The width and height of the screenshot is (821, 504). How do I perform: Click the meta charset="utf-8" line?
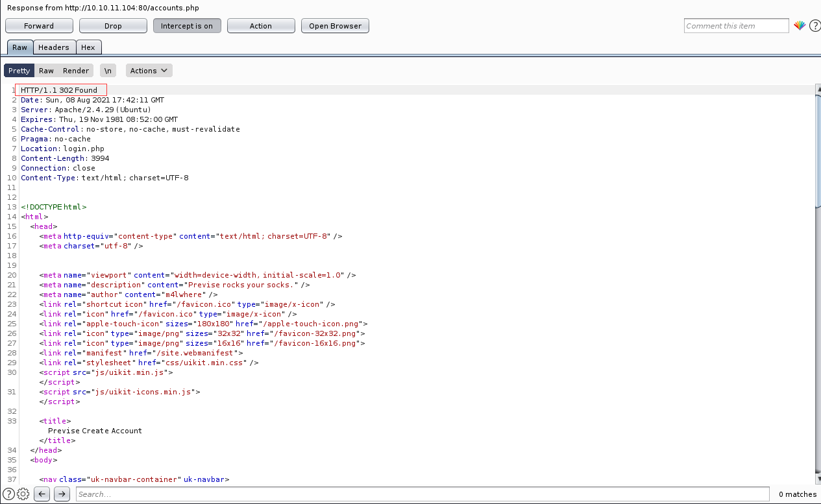91,246
